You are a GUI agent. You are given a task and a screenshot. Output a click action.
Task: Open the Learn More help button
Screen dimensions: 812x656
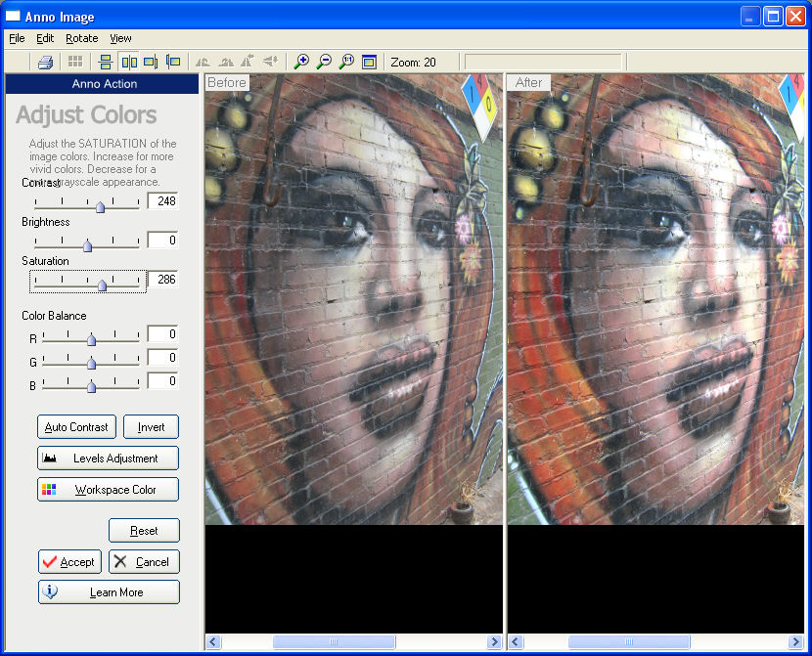tap(109, 592)
